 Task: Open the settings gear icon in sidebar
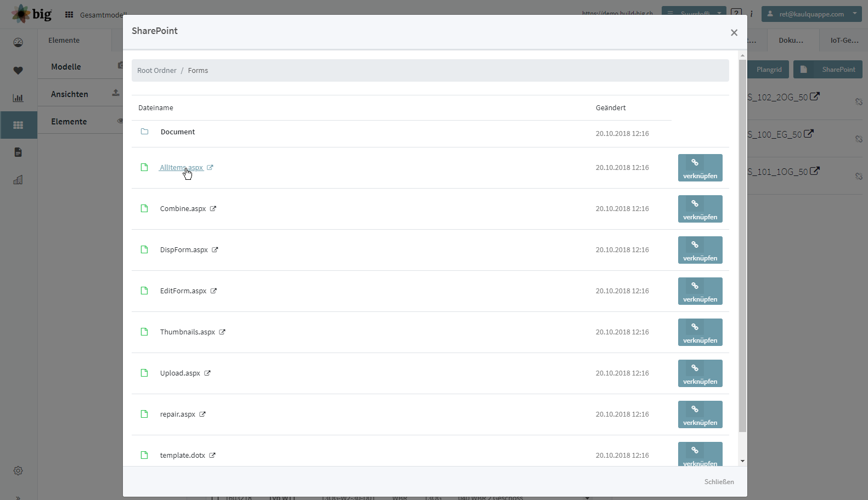click(x=18, y=471)
